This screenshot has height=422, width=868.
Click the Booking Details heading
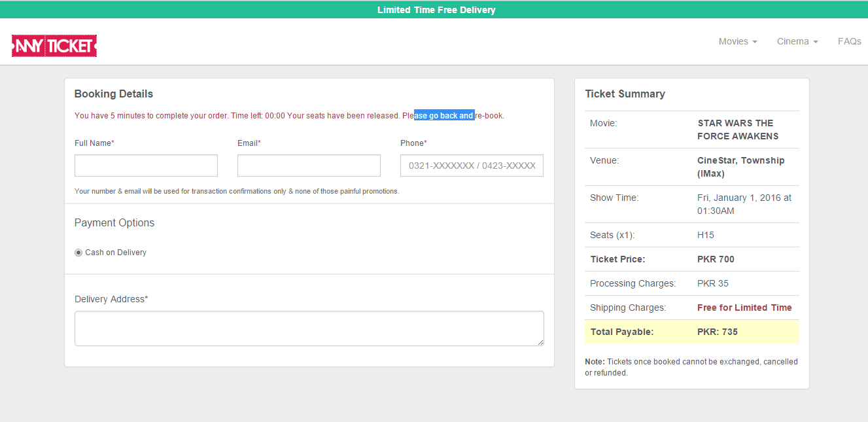(x=113, y=94)
